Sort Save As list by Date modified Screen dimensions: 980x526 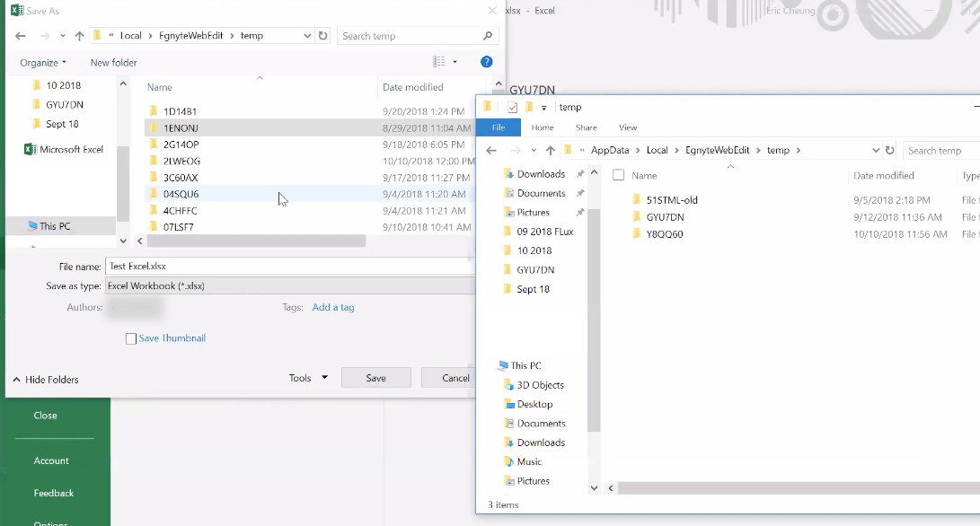point(412,87)
